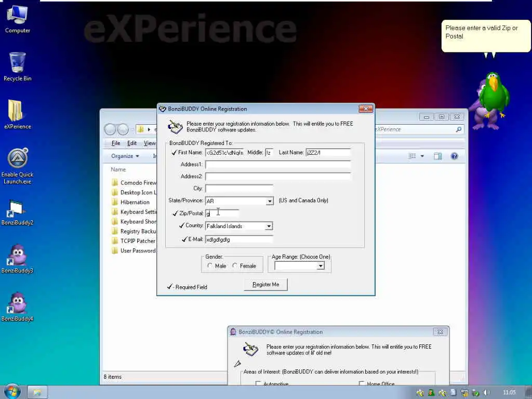The width and height of the screenshot is (532, 399).
Task: Click the notepad icon in lower registration window
Action: 251,349
